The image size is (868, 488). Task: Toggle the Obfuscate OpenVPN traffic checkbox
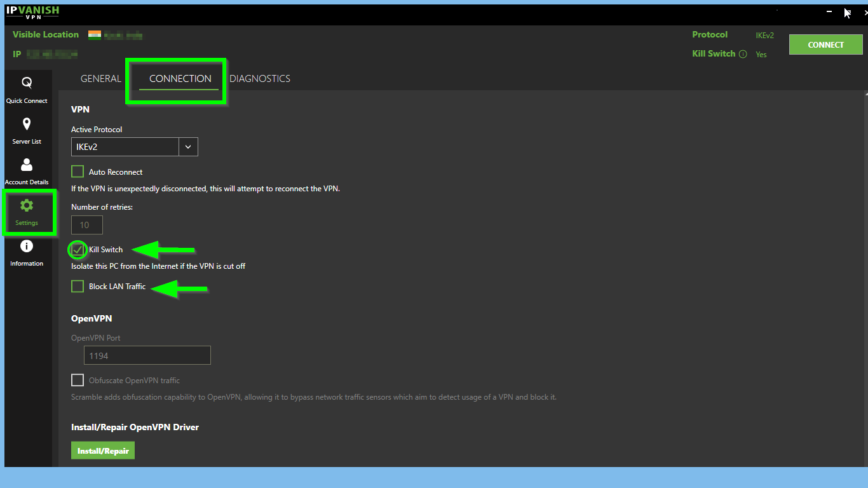78,380
